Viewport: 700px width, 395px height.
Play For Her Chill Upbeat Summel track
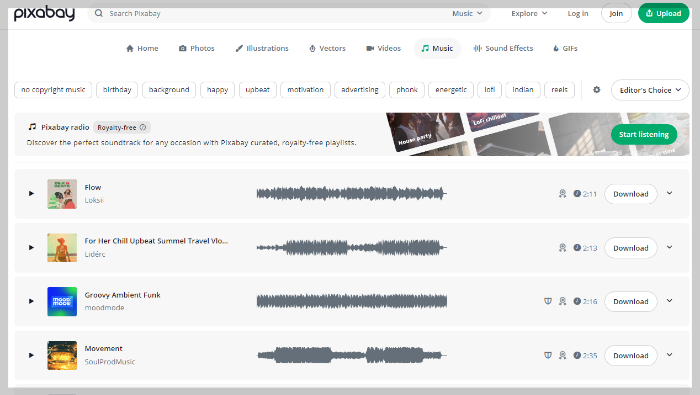[31, 248]
